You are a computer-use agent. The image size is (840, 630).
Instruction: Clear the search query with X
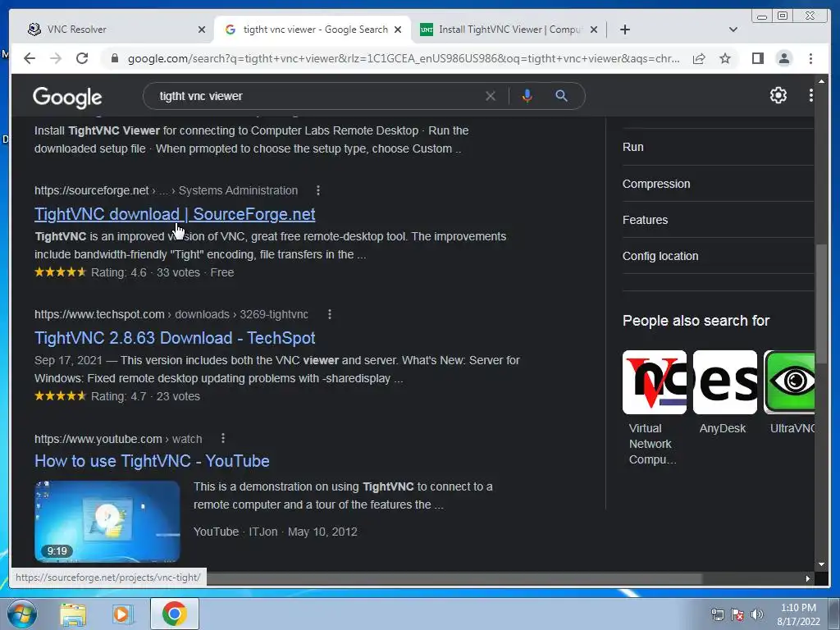point(491,97)
